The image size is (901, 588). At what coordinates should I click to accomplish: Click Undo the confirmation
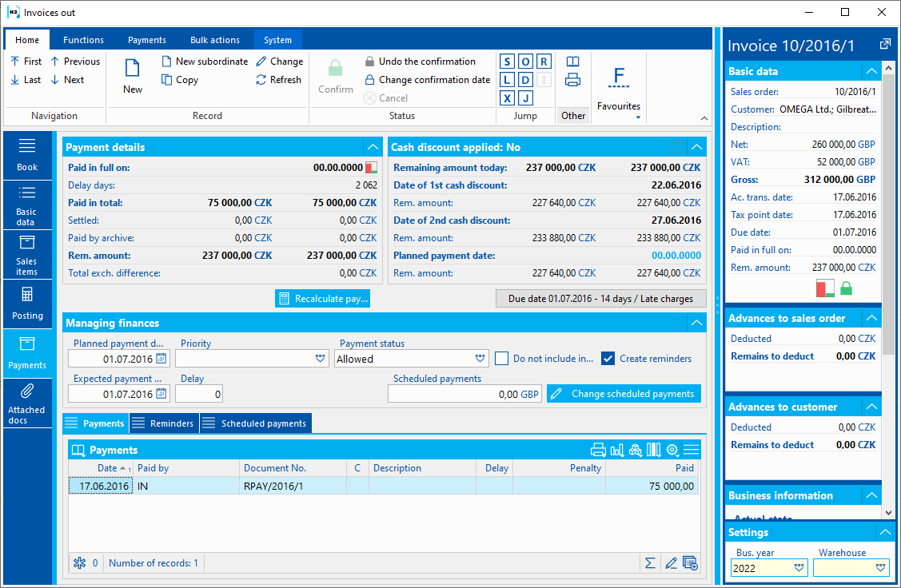pos(420,62)
